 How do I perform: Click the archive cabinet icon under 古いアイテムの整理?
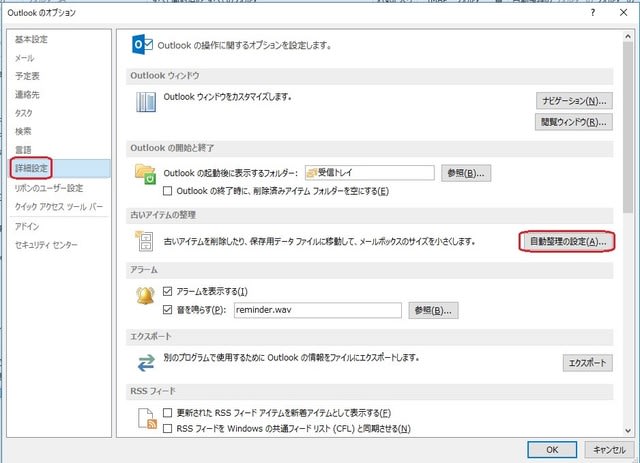144,240
